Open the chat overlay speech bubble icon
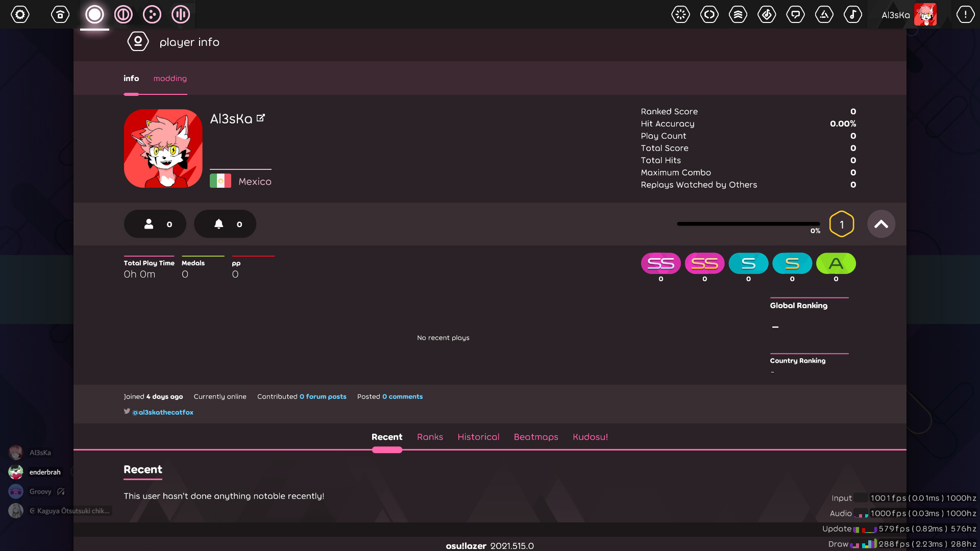980x551 pixels. pos(795,14)
